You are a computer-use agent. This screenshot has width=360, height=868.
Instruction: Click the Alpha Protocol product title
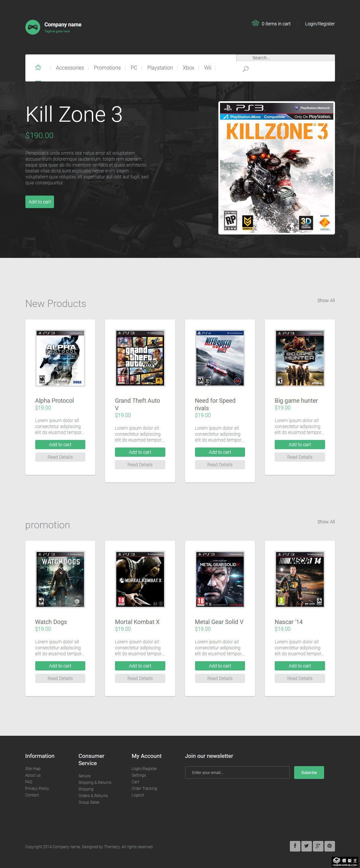click(54, 400)
